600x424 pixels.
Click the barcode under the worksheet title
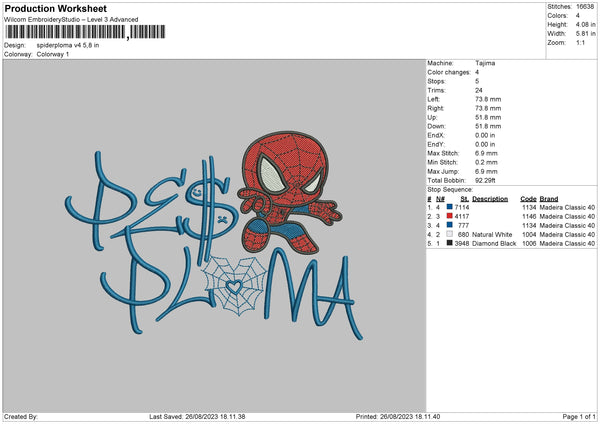pos(66,32)
